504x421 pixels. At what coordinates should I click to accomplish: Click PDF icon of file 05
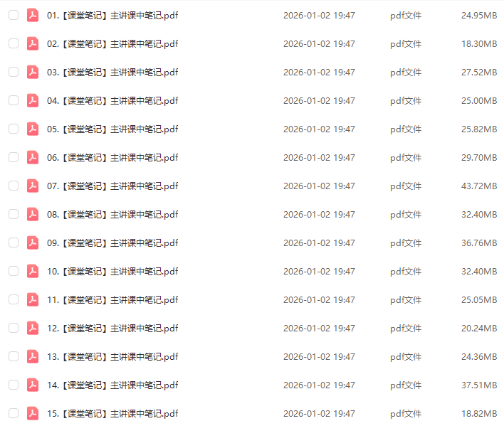(x=33, y=129)
